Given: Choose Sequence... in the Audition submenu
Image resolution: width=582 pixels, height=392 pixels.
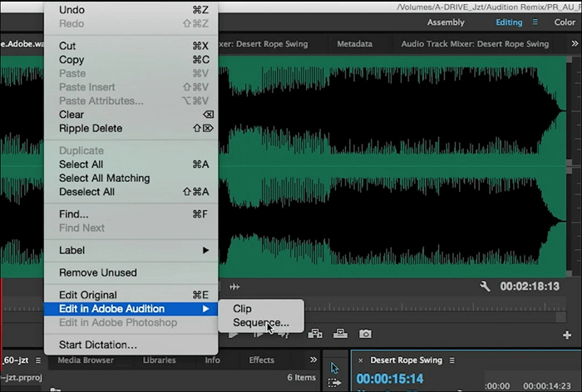Looking at the screenshot, I should click(261, 322).
